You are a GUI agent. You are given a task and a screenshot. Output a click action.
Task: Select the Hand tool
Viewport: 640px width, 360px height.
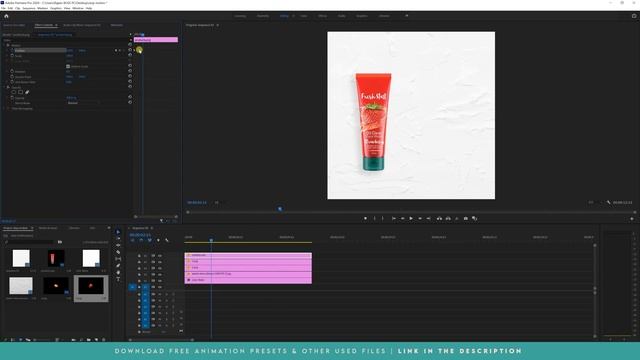pyautogui.click(x=118, y=272)
